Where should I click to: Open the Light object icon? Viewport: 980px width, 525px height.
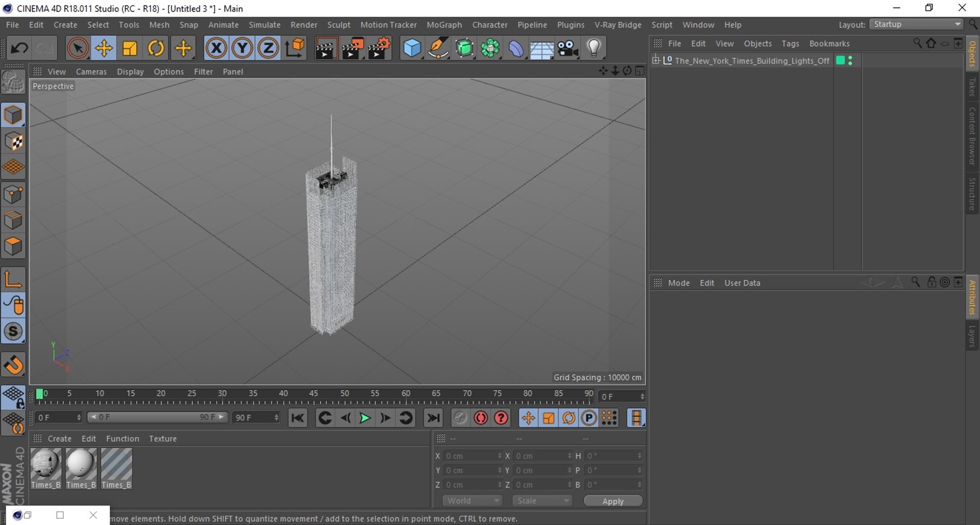click(x=594, y=49)
